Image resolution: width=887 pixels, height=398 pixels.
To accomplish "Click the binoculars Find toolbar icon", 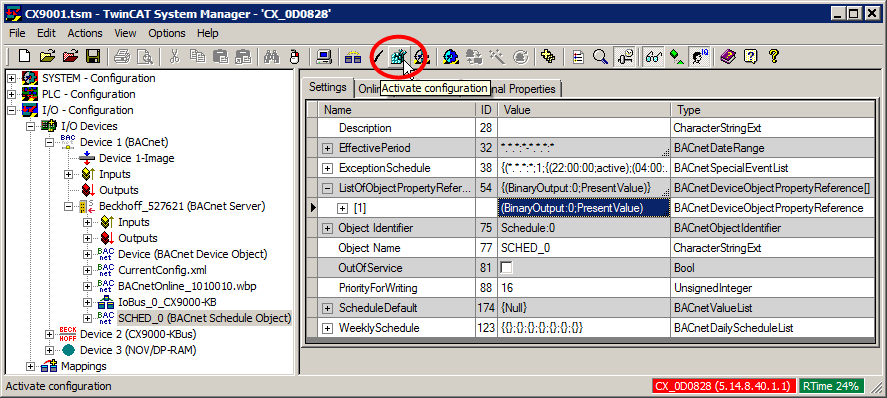I will [x=271, y=56].
